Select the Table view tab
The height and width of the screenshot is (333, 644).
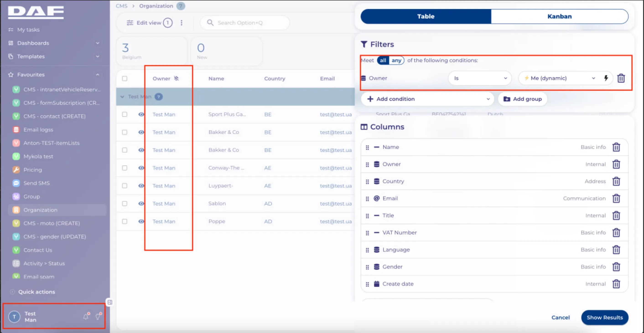click(x=426, y=16)
